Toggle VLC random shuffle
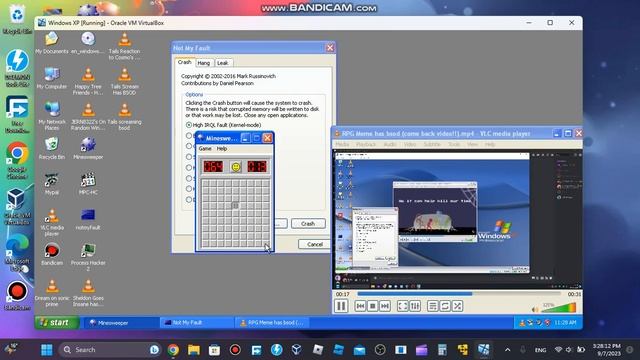This screenshot has width=640, height=360. 458,306
